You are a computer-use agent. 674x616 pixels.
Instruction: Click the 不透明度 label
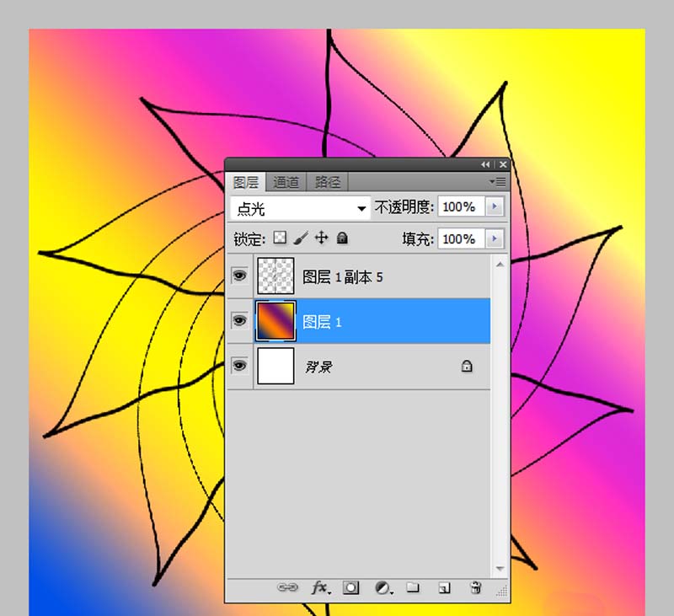pyautogui.click(x=404, y=207)
